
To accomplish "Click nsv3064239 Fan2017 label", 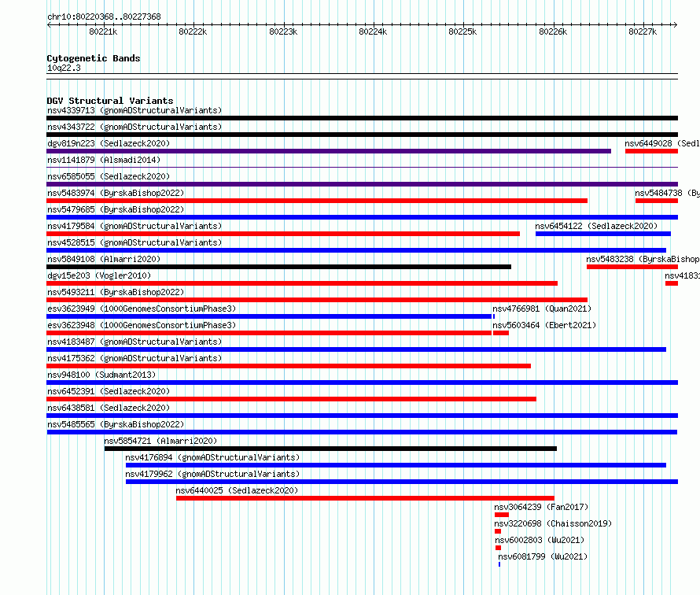I will (x=541, y=507).
